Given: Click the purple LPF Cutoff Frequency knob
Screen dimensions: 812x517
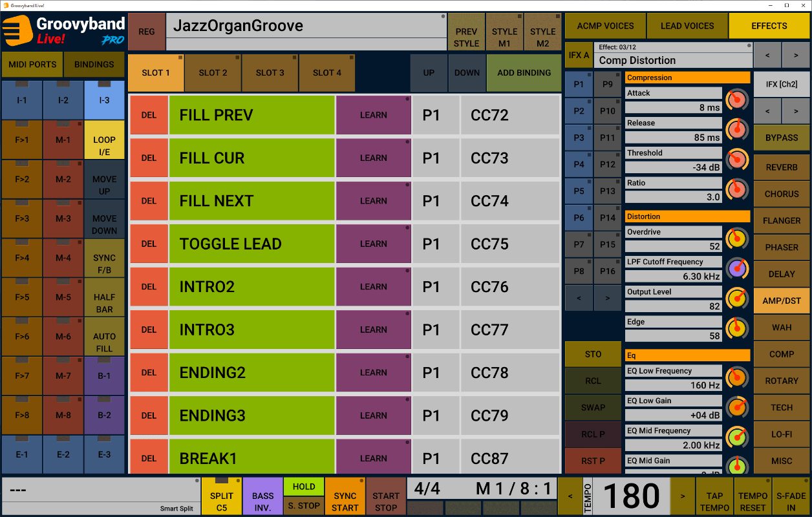Looking at the screenshot, I should click(x=736, y=269).
